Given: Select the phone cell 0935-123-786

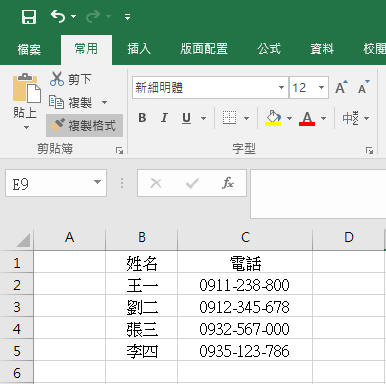Looking at the screenshot, I should (245, 351).
